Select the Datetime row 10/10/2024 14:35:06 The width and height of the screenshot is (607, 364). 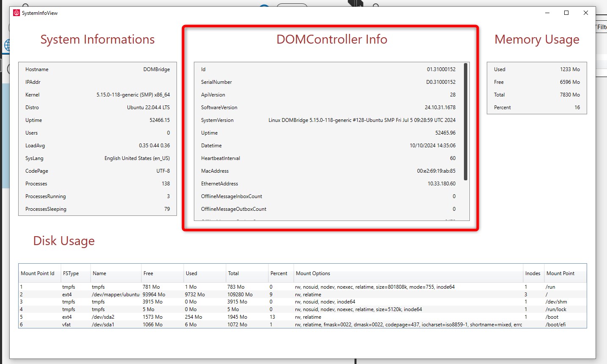point(328,146)
